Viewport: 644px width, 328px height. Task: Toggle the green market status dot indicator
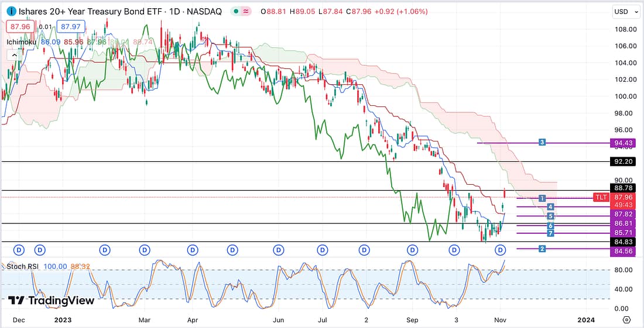pyautogui.click(x=234, y=12)
